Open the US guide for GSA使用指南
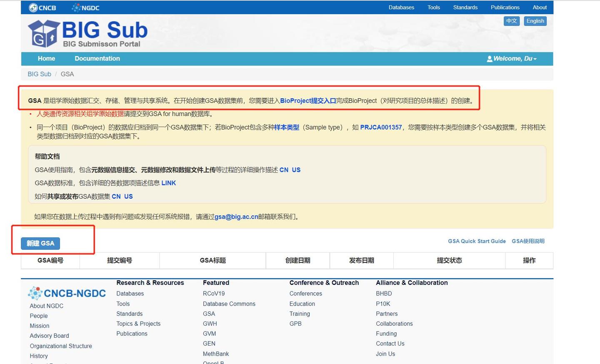600x364 pixels. (x=296, y=170)
